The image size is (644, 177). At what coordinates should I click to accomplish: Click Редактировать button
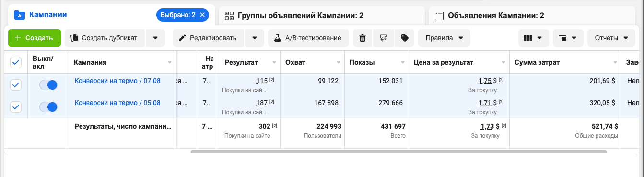point(208,38)
